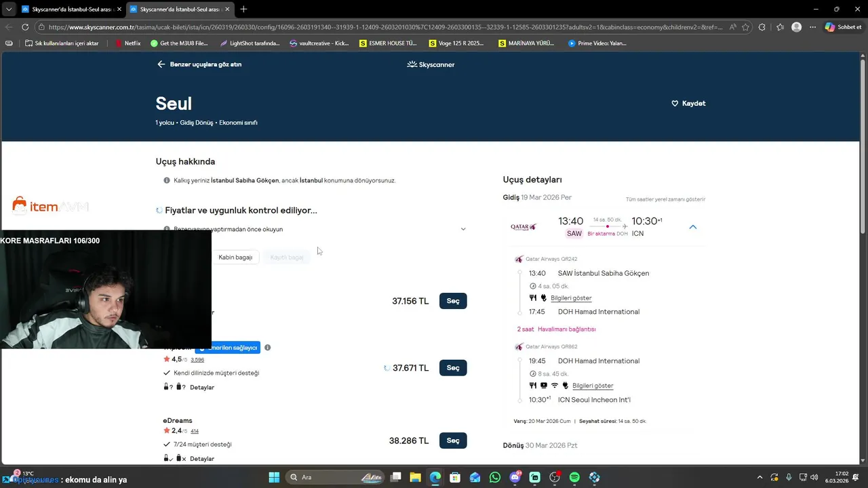
Task: Open Discord from taskbar
Action: click(x=515, y=477)
